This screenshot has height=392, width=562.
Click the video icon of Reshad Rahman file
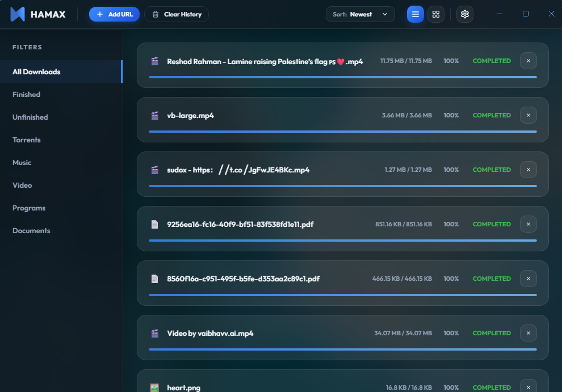(155, 61)
